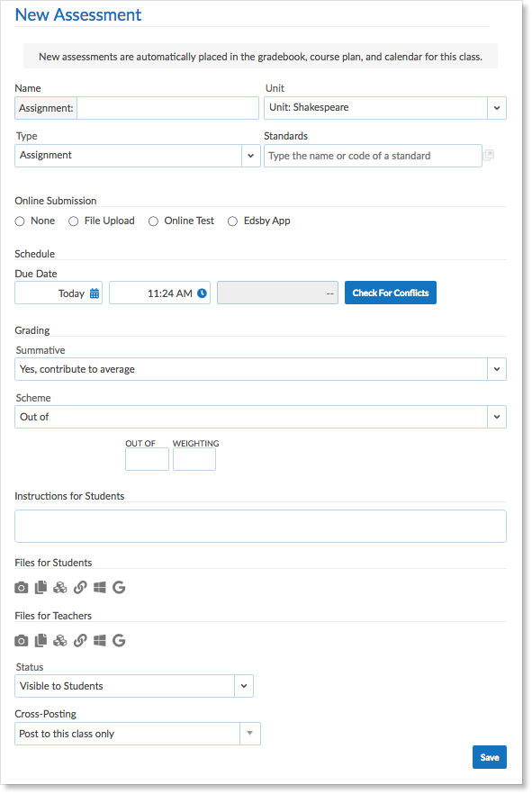Click the Check For Conflicts button
The height and width of the screenshot is (794, 532).
click(x=391, y=293)
